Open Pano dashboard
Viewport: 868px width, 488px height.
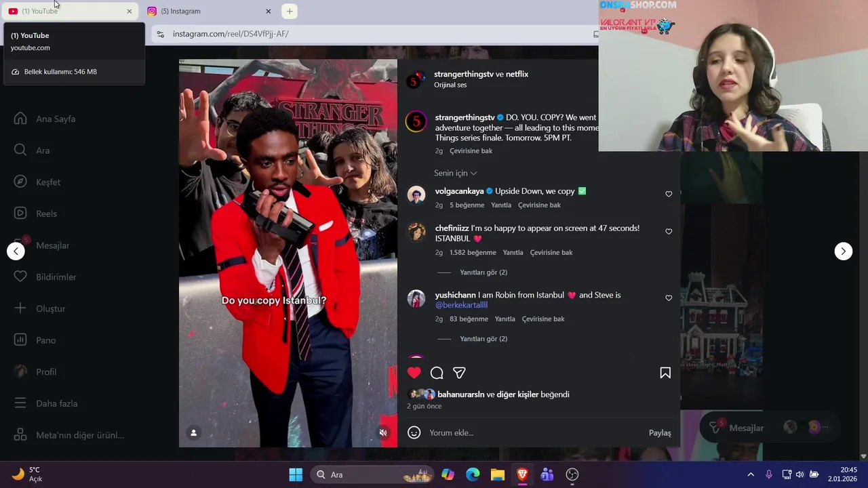[45, 340]
